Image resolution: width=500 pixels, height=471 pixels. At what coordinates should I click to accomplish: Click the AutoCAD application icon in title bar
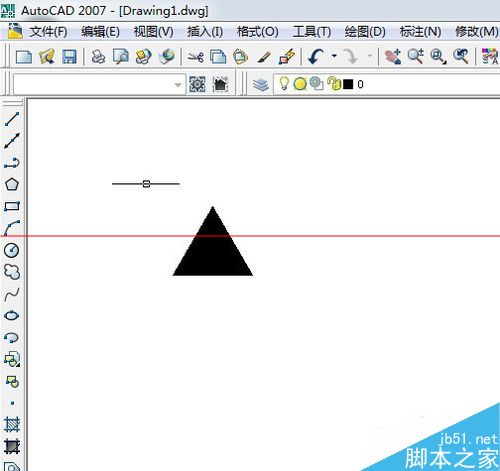[8, 11]
